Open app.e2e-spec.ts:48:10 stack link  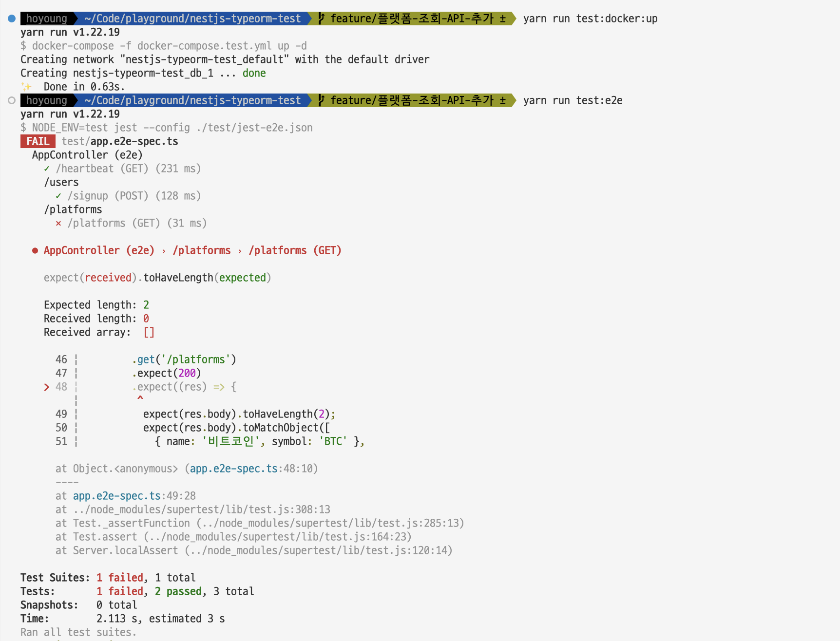pyautogui.click(x=253, y=469)
